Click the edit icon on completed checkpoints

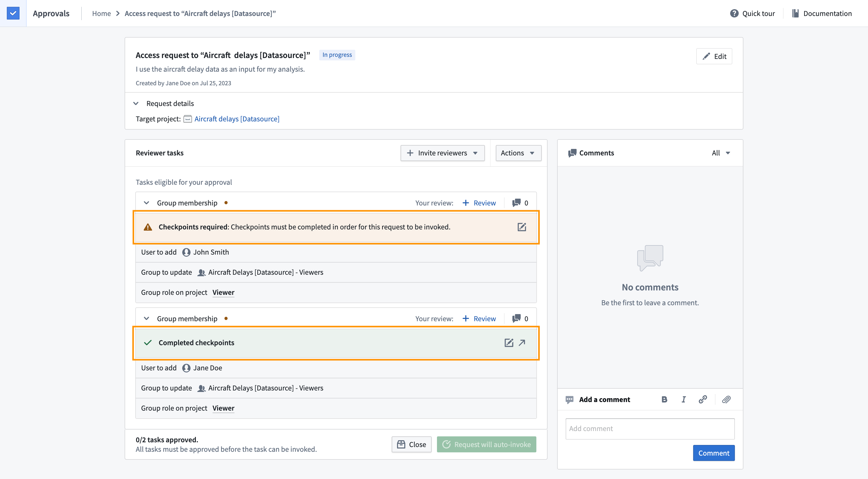509,342
